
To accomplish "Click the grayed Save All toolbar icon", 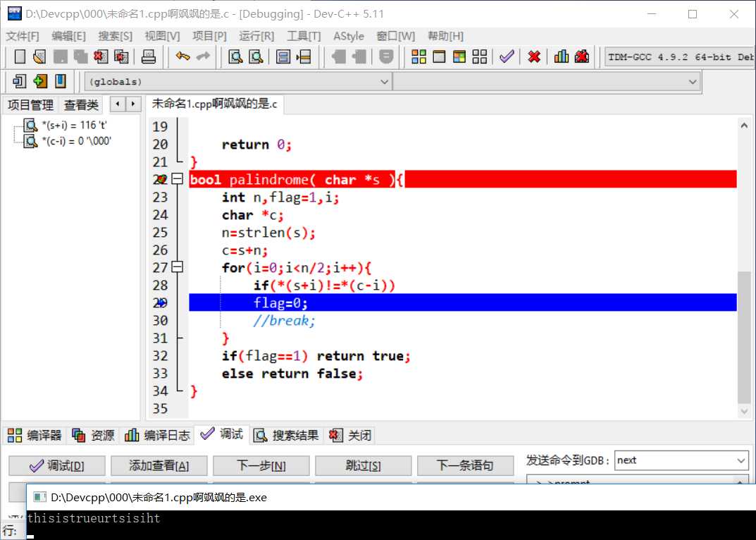I will (x=80, y=57).
